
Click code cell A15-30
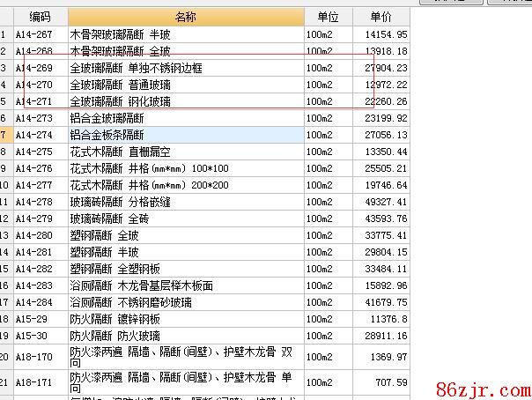click(40, 336)
